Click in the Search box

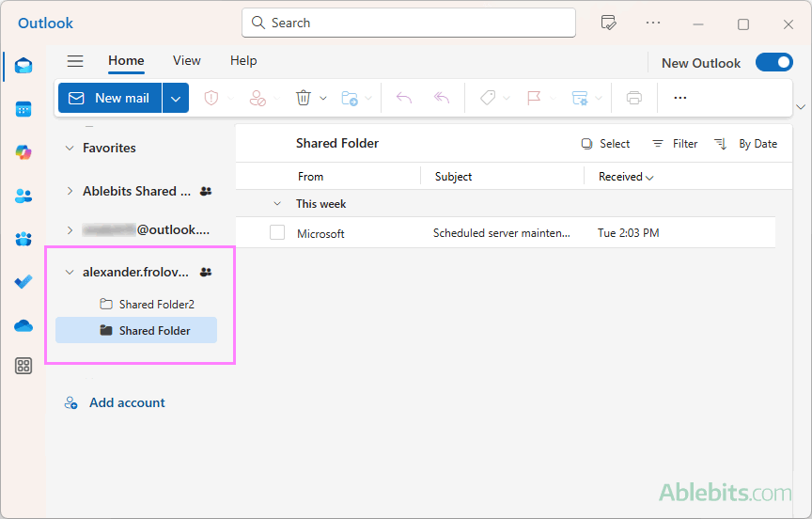[x=409, y=23]
